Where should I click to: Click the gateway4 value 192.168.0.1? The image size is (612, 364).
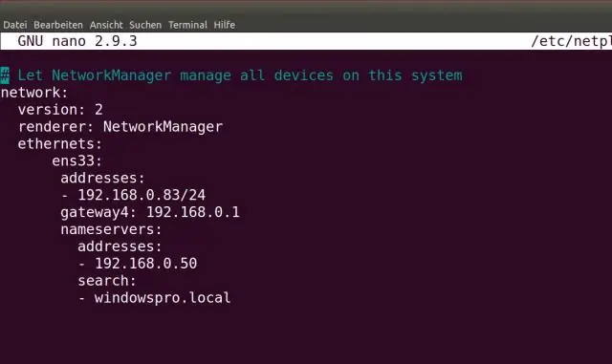(193, 212)
